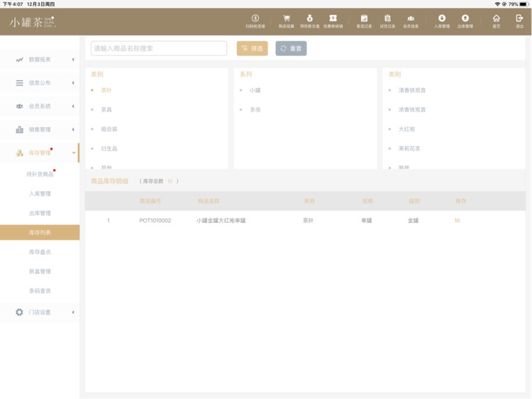Click the 门店设置 gear icon
The width and height of the screenshot is (532, 399).
click(19, 312)
